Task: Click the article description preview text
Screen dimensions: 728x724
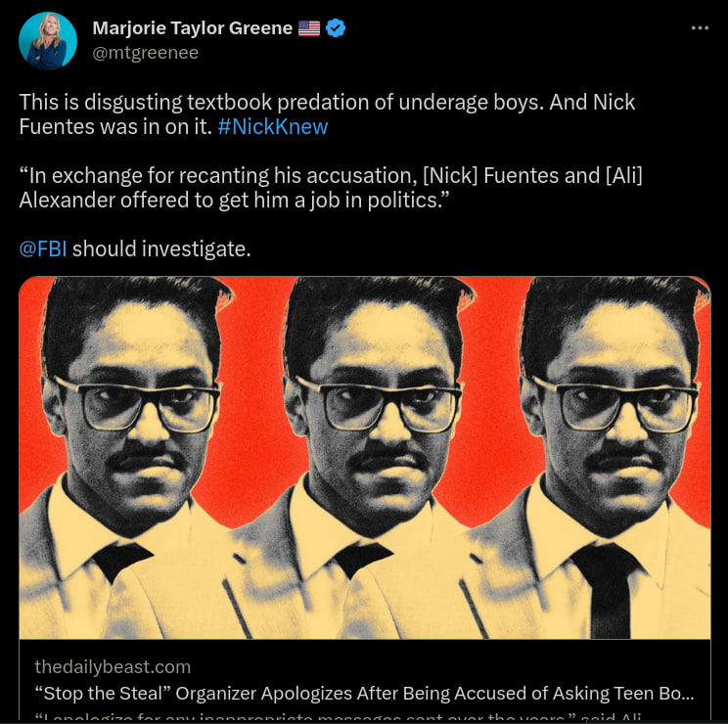Action: (x=338, y=715)
